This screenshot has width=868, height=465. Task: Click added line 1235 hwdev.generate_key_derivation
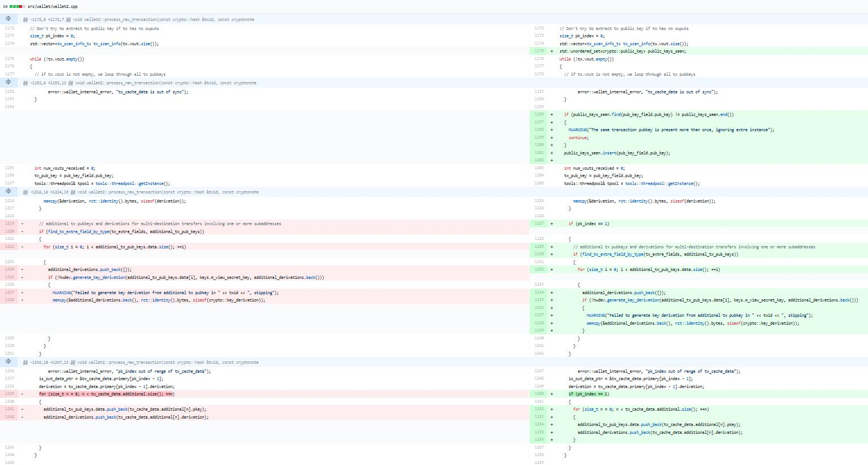coord(720,300)
